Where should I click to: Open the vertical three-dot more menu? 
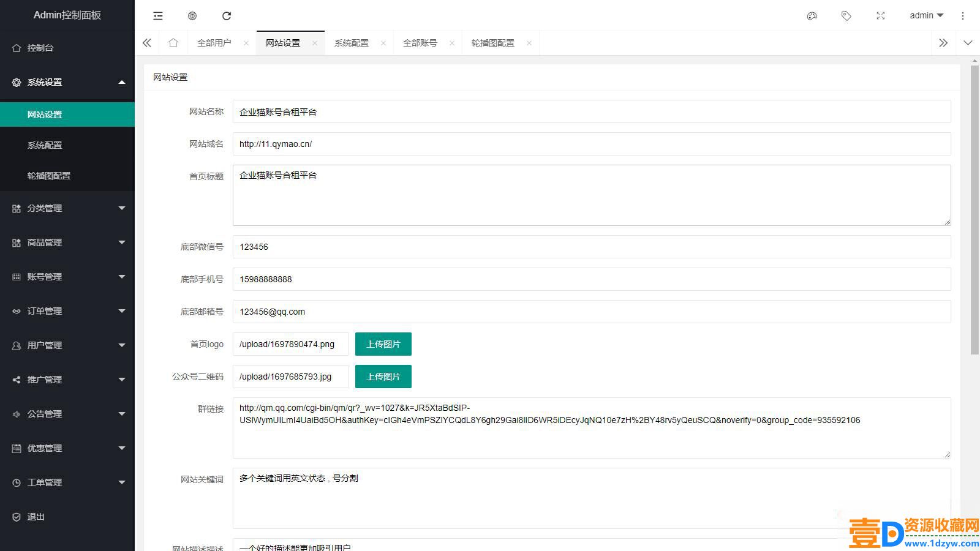click(963, 16)
